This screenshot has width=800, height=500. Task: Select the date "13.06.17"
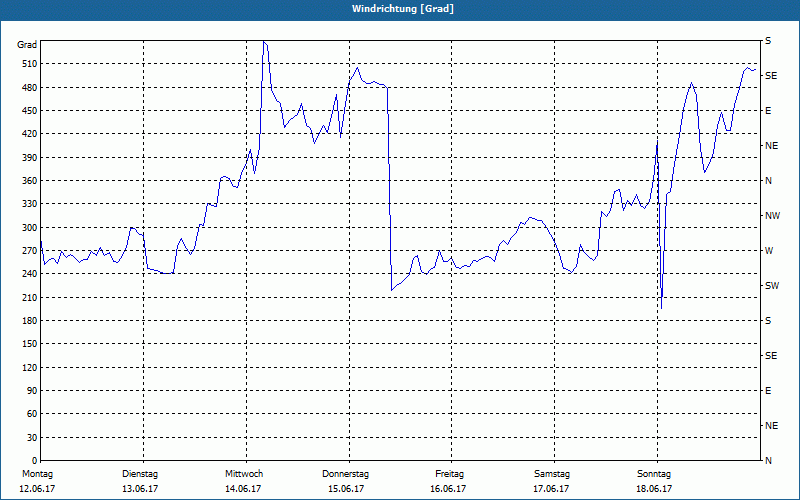point(140,489)
